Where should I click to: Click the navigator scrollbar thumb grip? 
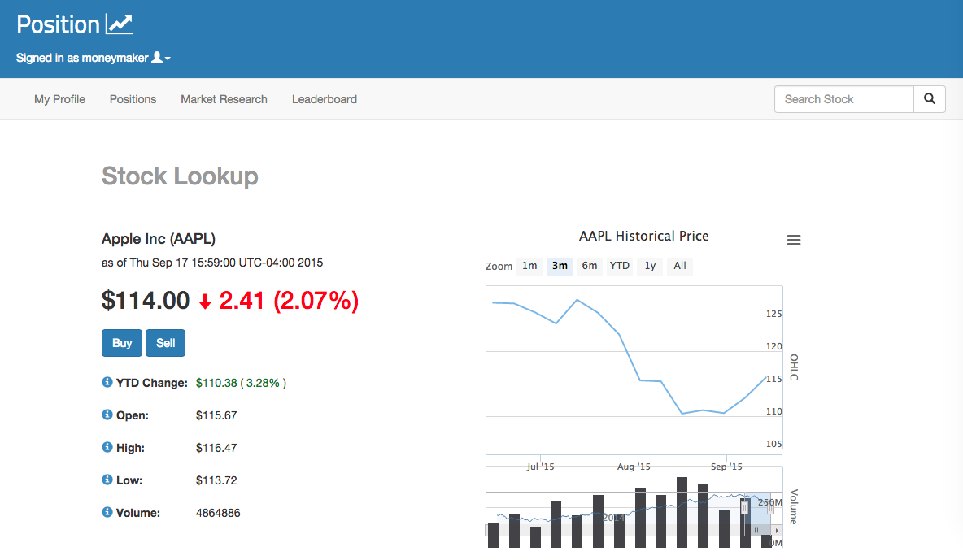pos(758,530)
